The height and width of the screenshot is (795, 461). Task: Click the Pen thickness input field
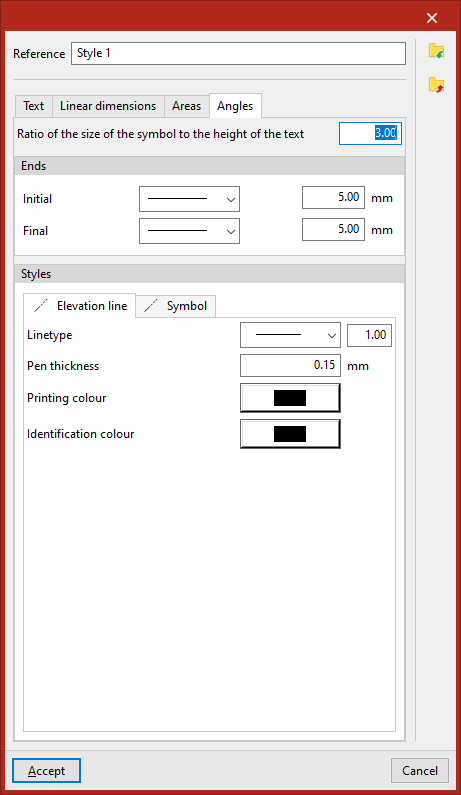click(290, 366)
